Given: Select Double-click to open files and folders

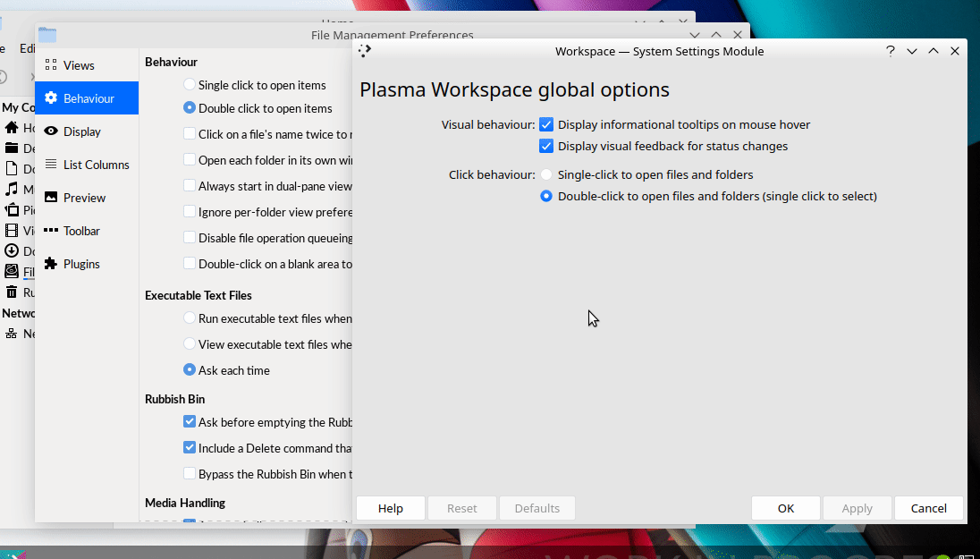Looking at the screenshot, I should 709,197.
